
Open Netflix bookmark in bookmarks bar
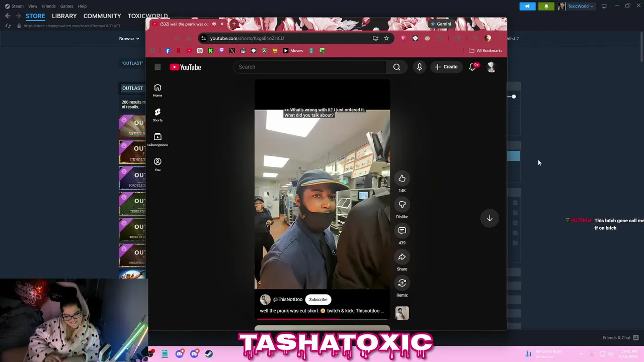[178, 50]
